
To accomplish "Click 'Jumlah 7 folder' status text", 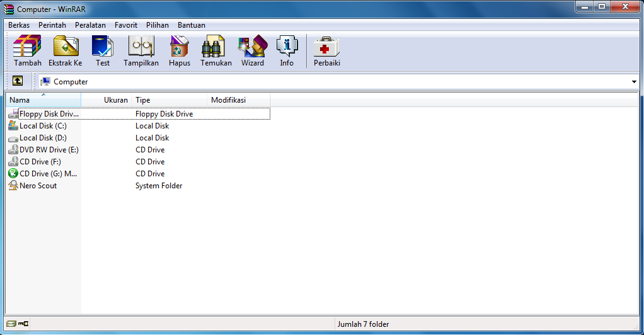I will (x=363, y=324).
